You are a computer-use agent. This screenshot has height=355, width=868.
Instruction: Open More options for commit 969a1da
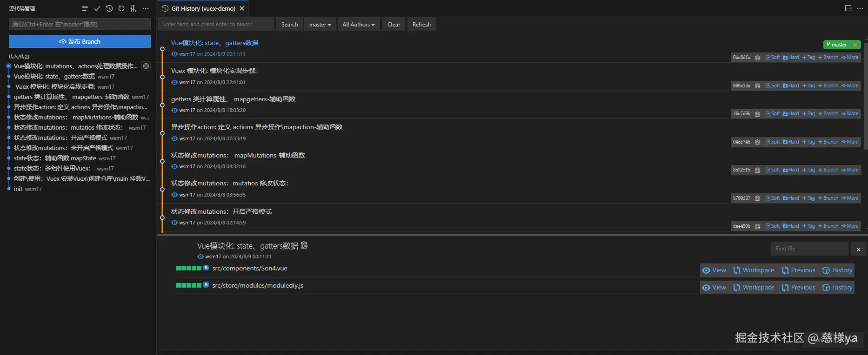(x=850, y=85)
